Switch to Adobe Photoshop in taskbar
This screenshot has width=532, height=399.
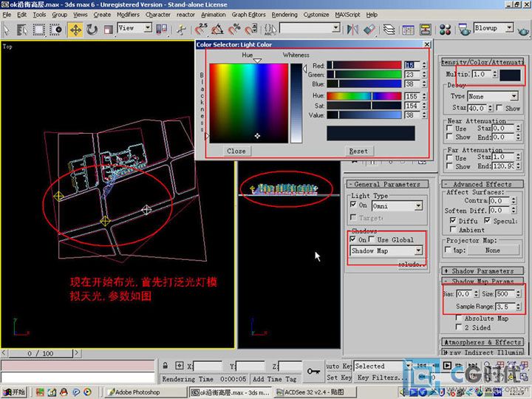[146, 392]
